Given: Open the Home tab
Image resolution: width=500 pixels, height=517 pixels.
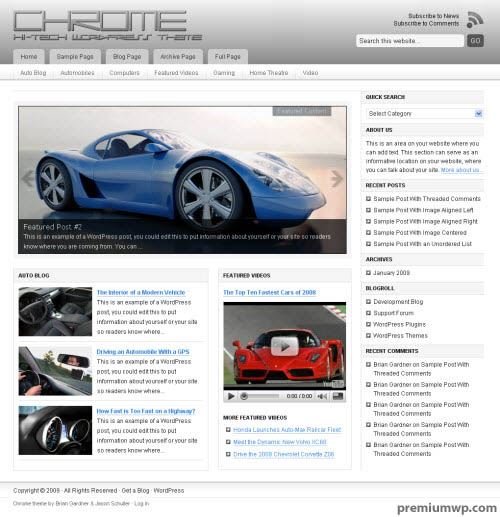Looking at the screenshot, I should tap(29, 57).
